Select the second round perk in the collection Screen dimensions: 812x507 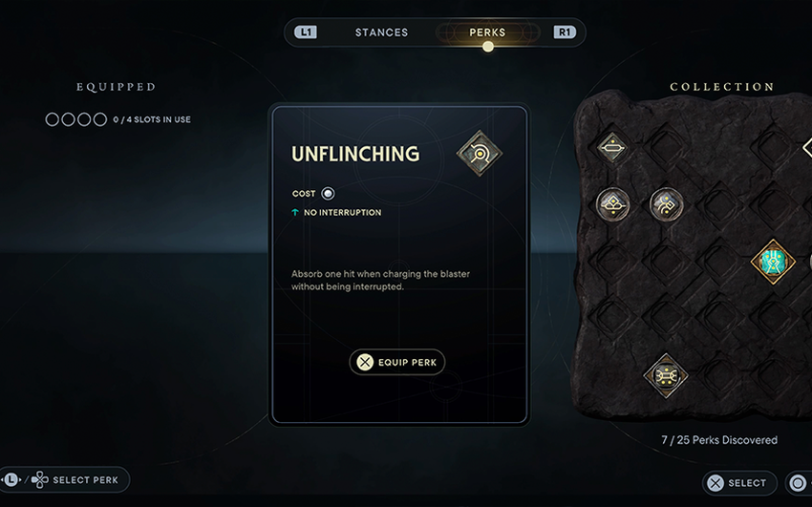click(666, 202)
